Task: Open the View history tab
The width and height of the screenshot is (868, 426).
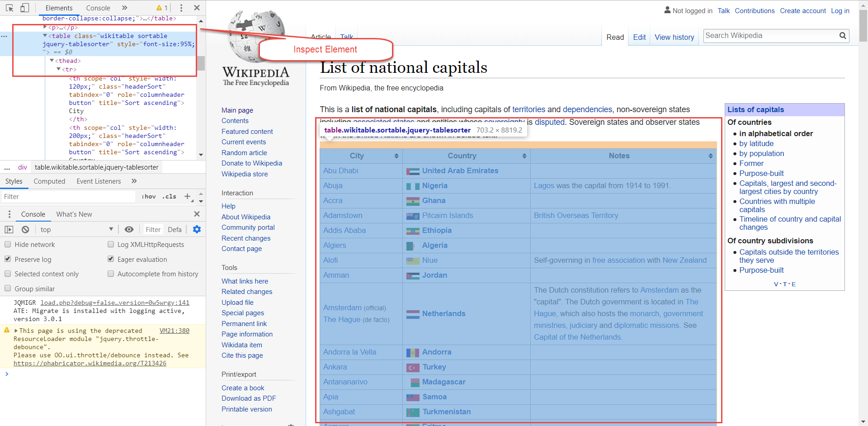Action: click(674, 37)
